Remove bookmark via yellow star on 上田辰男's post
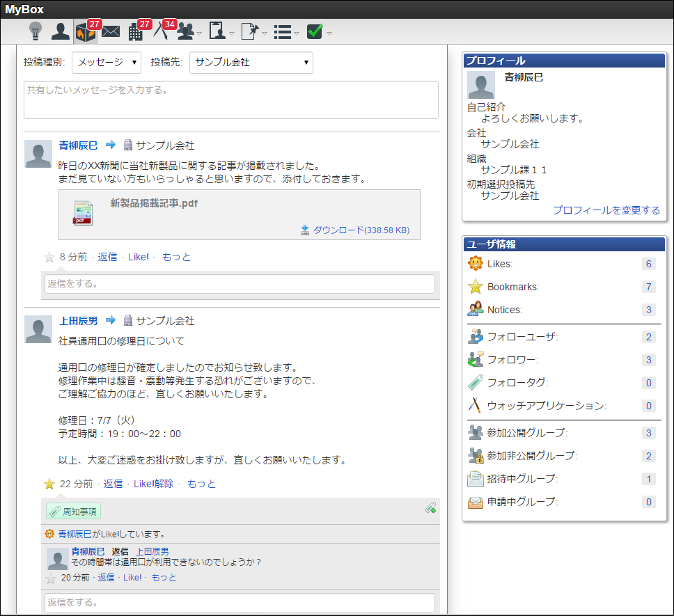This screenshot has height=616, width=674. click(49, 484)
